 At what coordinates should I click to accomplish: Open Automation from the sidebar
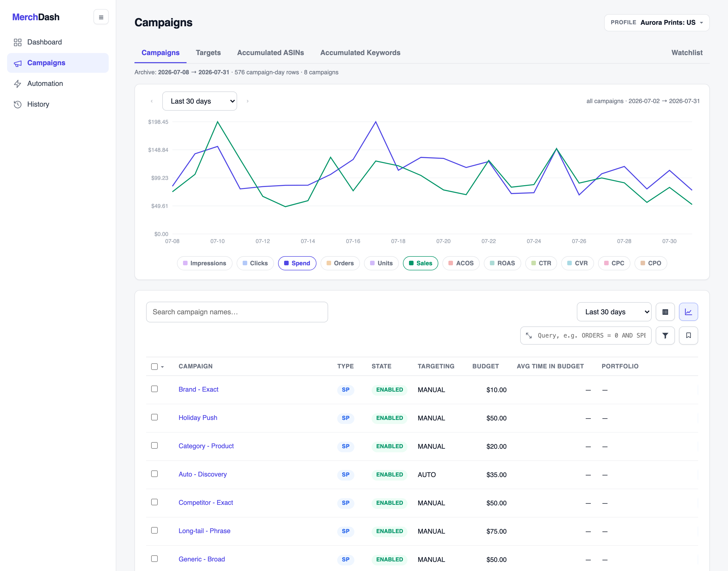(x=58, y=84)
